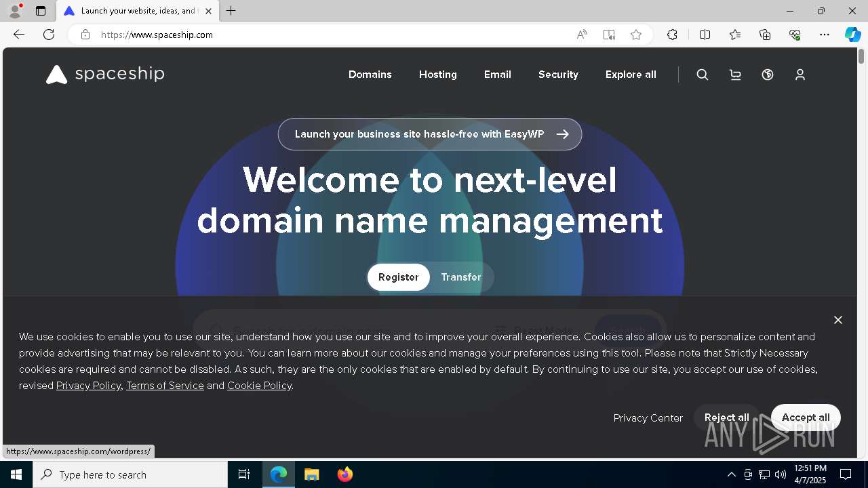Click the Read aloud icon

point(582,35)
